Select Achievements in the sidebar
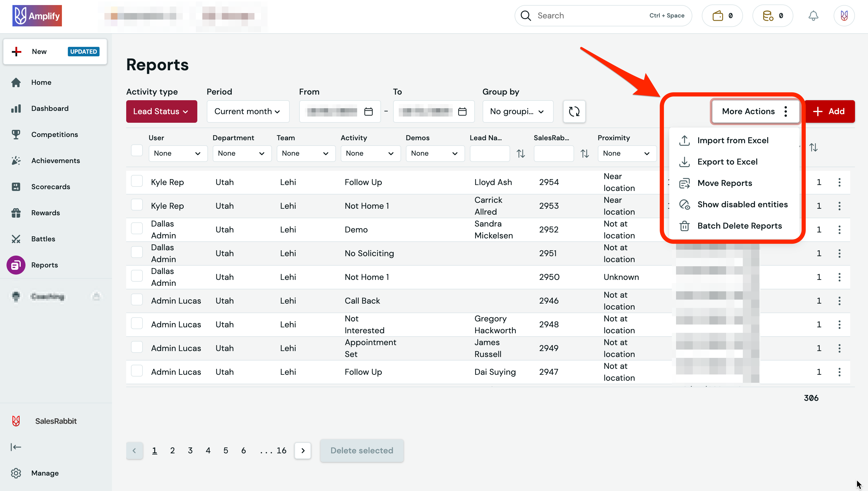Image resolution: width=868 pixels, height=491 pixels. [56, 160]
